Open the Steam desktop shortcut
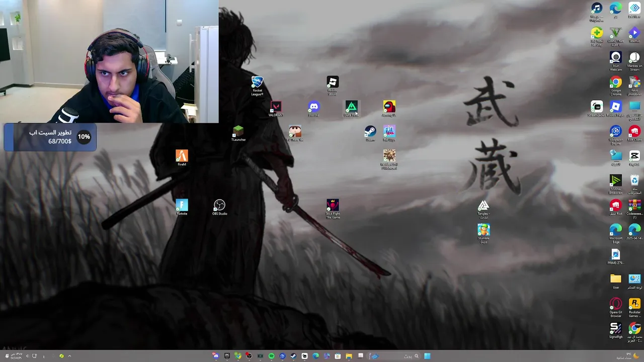The width and height of the screenshot is (644, 362). 370,134
